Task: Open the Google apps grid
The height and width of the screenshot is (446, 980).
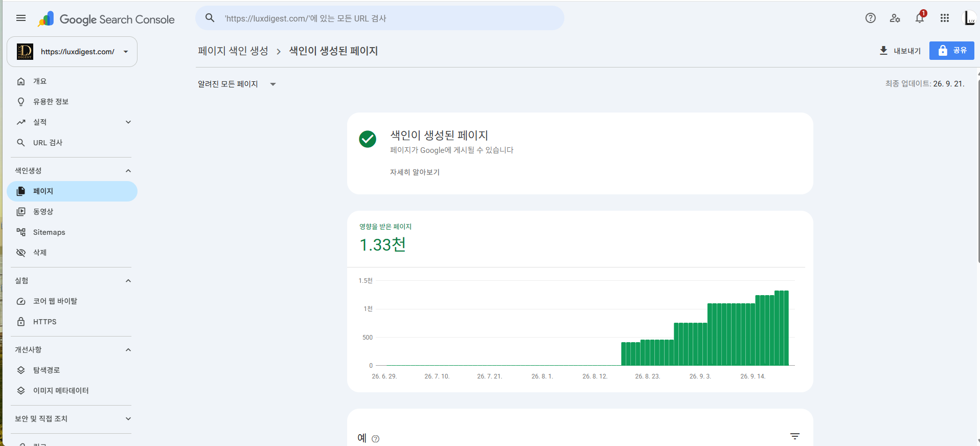Action: tap(944, 18)
